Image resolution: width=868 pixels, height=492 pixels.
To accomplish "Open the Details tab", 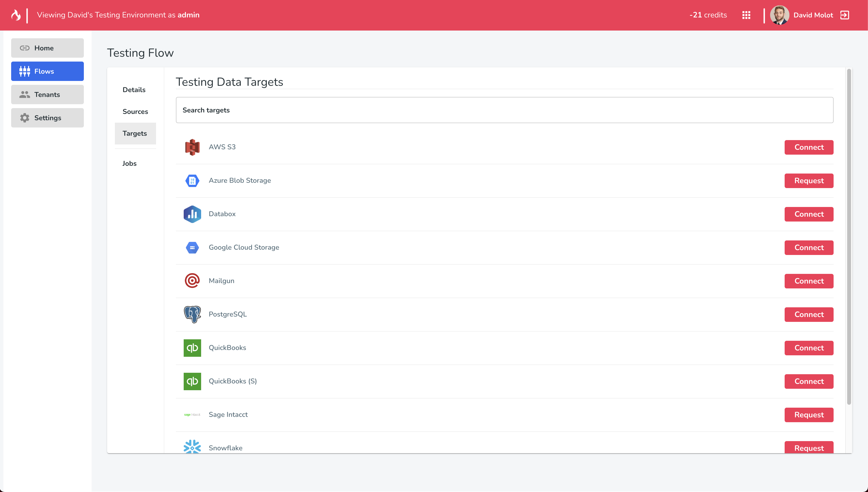I will pyautogui.click(x=134, y=90).
